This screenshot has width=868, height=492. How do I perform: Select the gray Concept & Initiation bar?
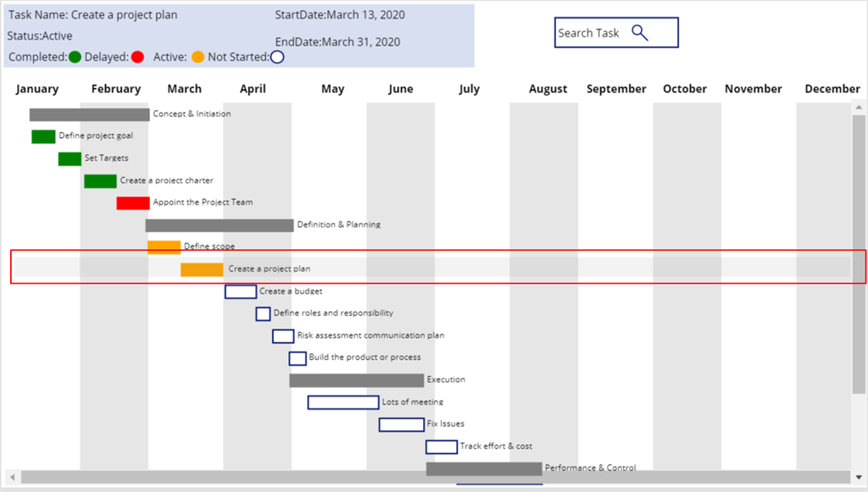click(x=90, y=114)
